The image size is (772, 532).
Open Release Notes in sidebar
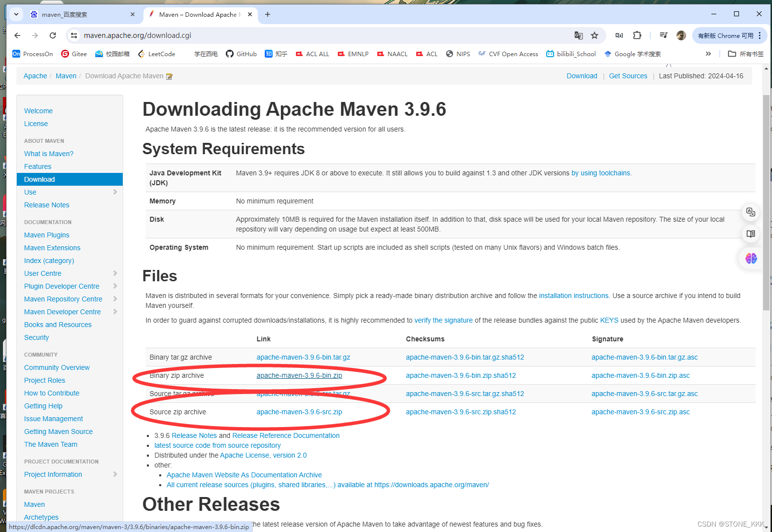[47, 205]
